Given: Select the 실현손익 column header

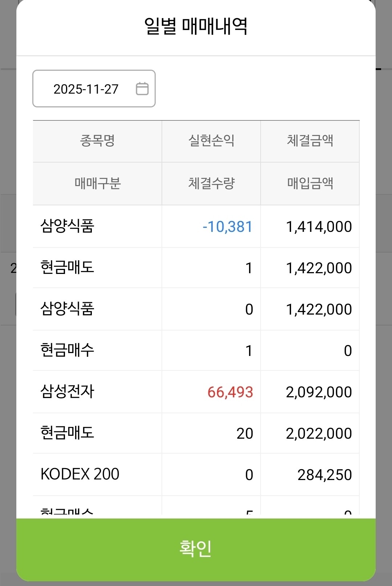Looking at the screenshot, I should (211, 141).
